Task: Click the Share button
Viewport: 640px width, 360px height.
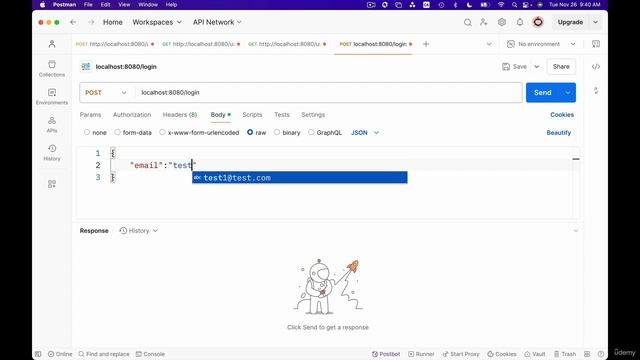Action: (561, 67)
